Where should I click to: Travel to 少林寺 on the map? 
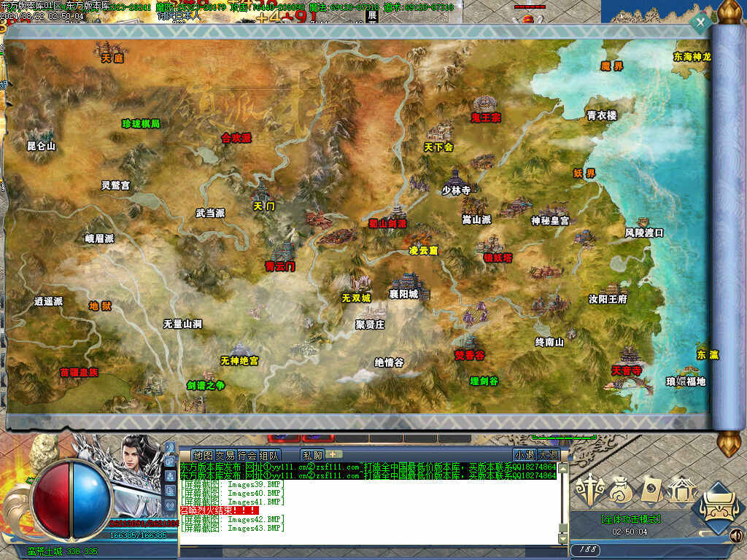pyautogui.click(x=456, y=190)
